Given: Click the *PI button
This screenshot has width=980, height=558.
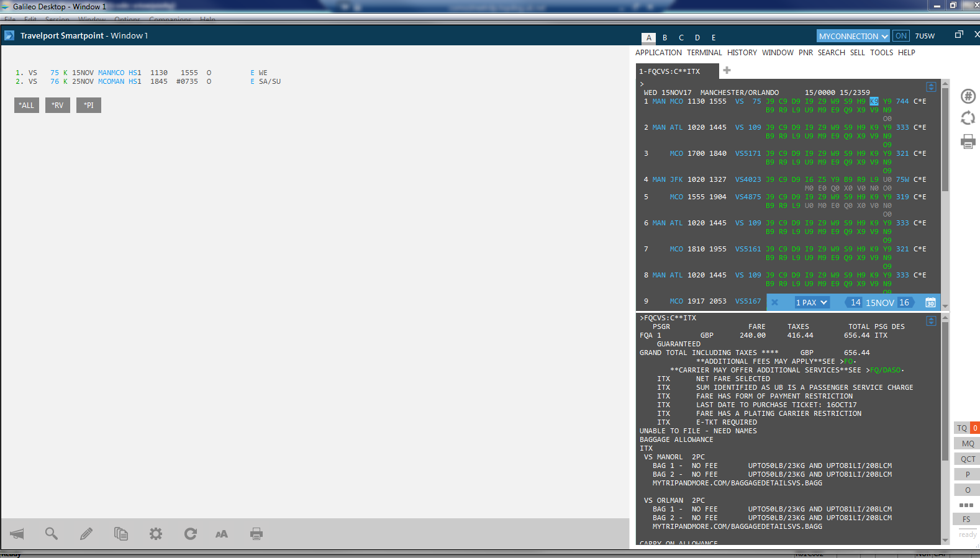Looking at the screenshot, I should tap(89, 106).
